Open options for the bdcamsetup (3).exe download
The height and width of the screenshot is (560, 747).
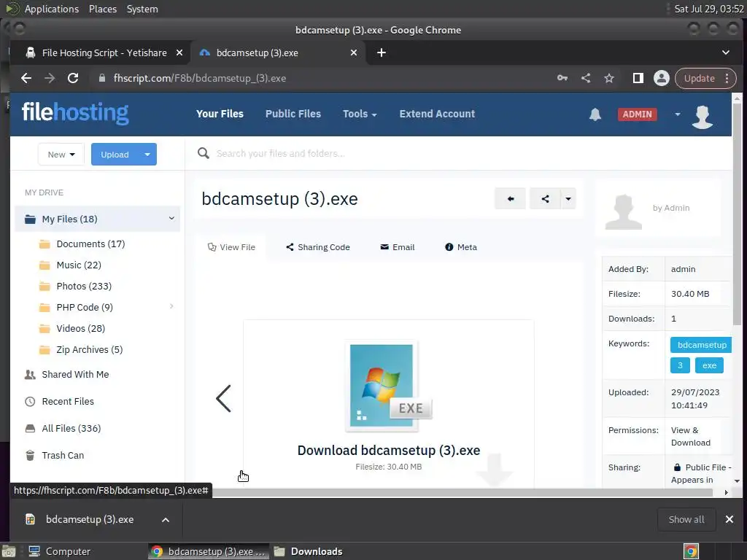166,519
